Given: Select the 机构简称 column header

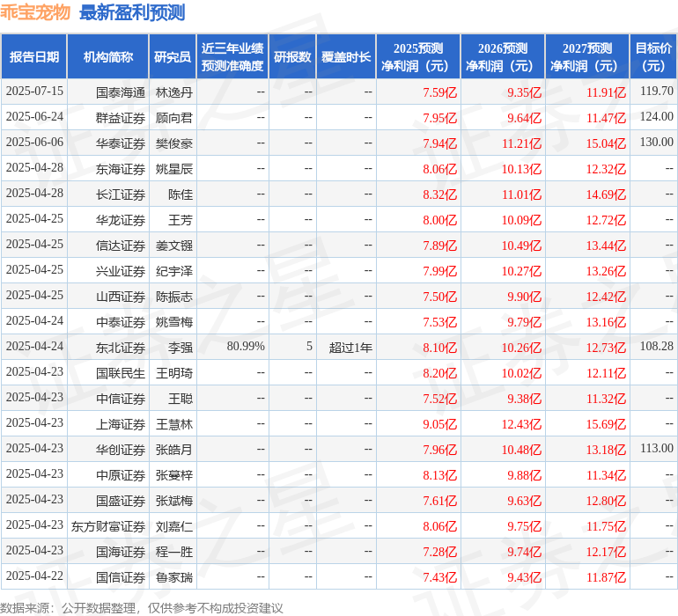Looking at the screenshot, I should click(108, 57).
